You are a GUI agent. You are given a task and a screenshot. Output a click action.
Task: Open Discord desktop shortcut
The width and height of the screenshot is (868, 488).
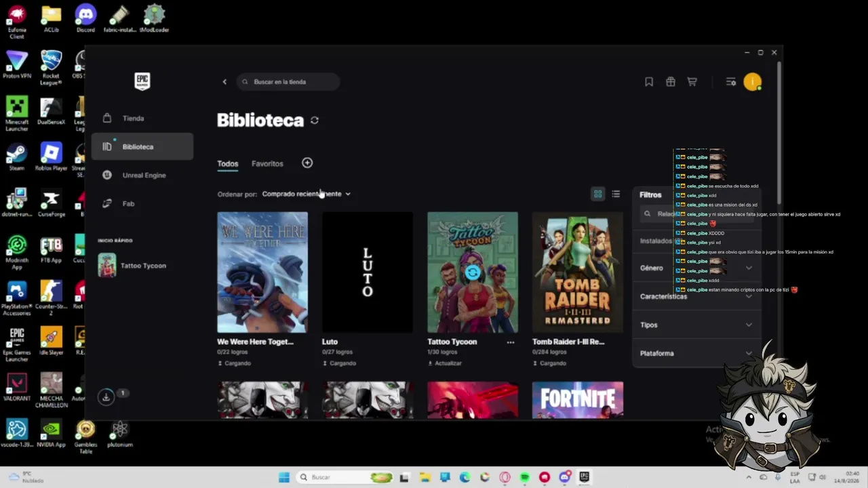(x=85, y=19)
